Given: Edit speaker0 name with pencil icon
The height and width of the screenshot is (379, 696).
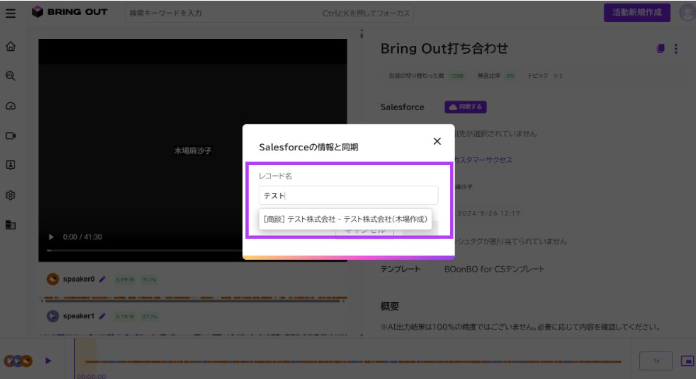Looking at the screenshot, I should [103, 279].
